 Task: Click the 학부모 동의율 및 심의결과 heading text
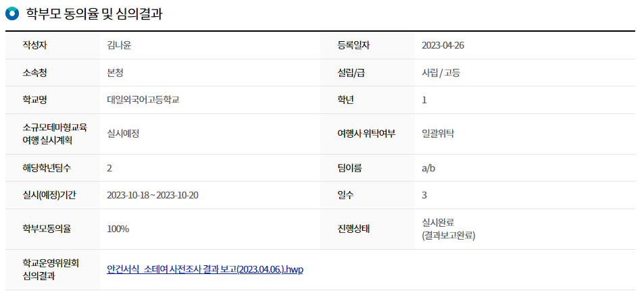(94, 13)
